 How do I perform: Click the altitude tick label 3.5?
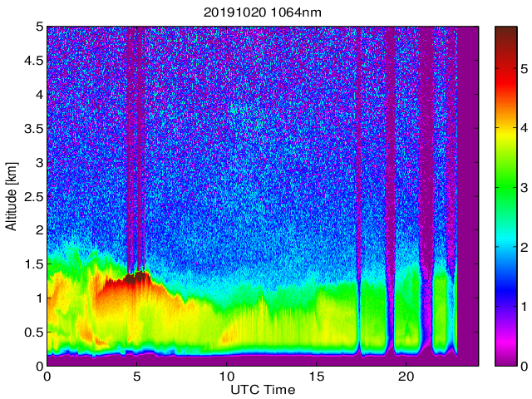coord(33,128)
